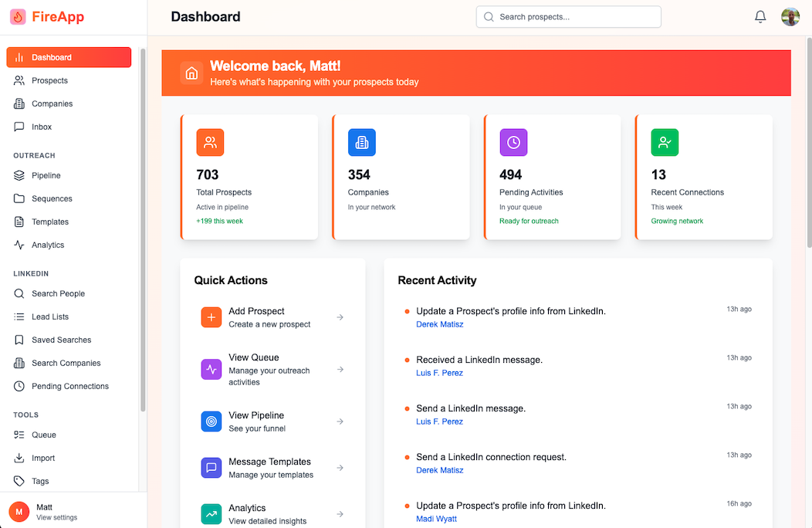This screenshot has width=812, height=528.
Task: Click the arrow beside Message Templates
Action: click(340, 468)
